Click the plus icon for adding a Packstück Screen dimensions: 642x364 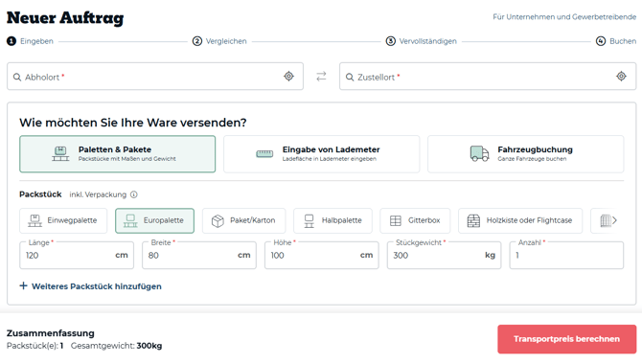pos(23,285)
